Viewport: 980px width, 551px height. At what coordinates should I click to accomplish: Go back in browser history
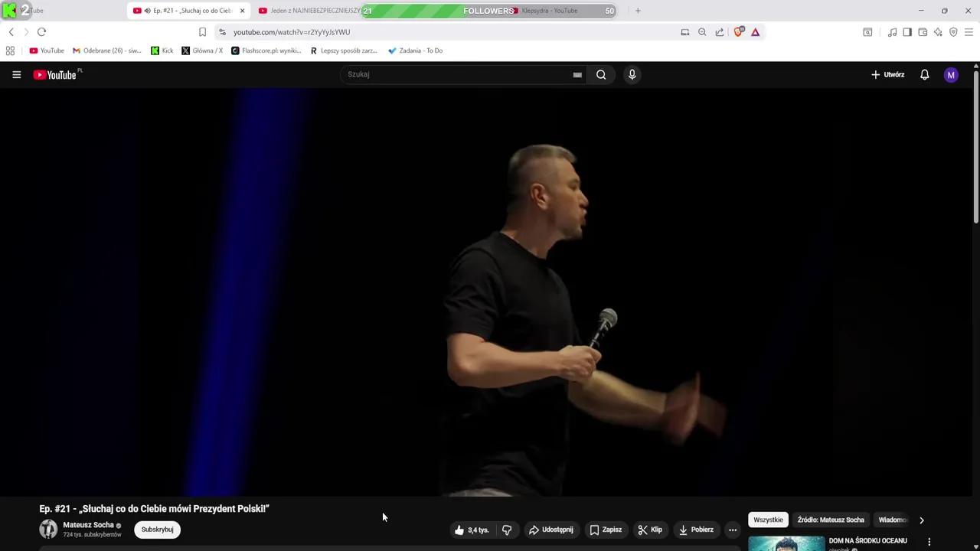[11, 32]
